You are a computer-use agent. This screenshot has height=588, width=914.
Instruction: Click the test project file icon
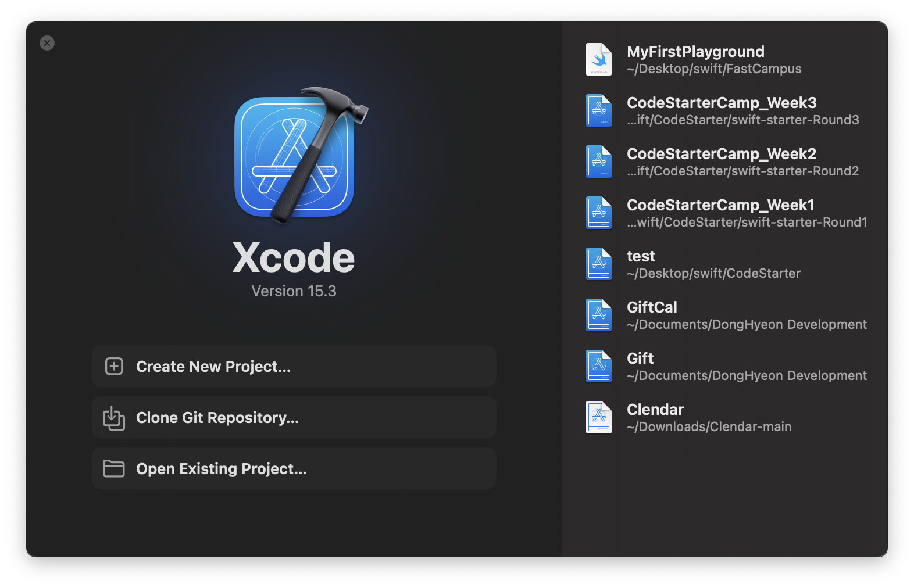coord(599,264)
